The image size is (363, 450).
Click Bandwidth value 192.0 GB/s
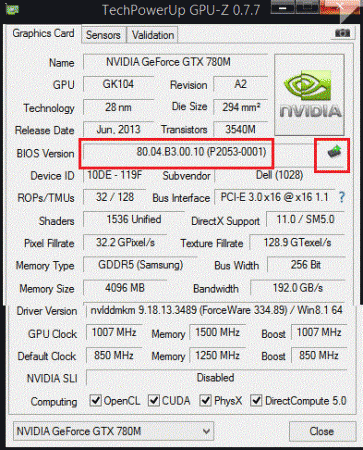[x=298, y=288]
